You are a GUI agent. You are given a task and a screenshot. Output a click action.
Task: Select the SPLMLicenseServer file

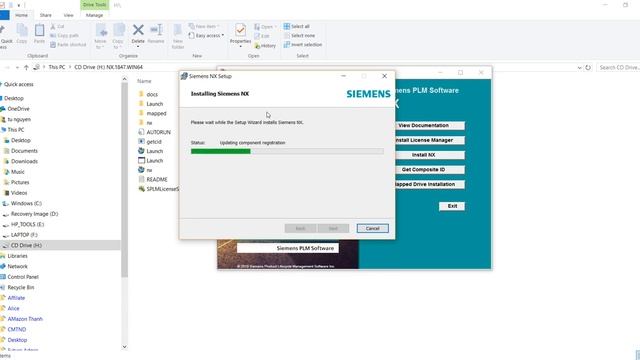coord(158,189)
